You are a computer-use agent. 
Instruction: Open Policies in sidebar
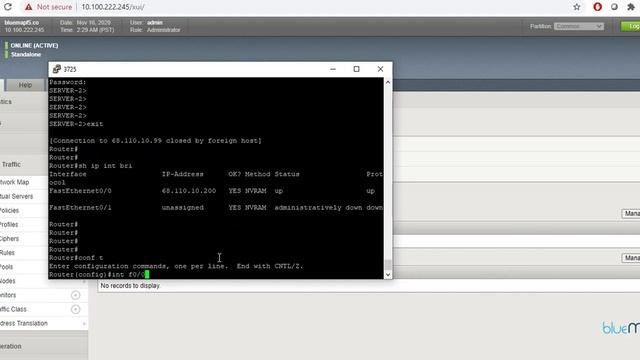(x=9, y=211)
